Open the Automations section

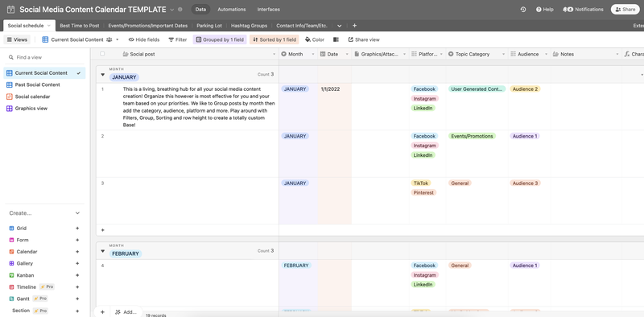coord(232,10)
